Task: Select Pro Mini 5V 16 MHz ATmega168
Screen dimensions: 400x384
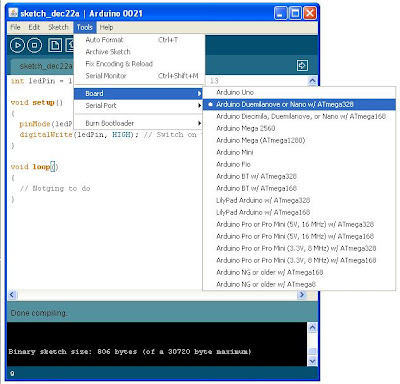Action: (299, 236)
